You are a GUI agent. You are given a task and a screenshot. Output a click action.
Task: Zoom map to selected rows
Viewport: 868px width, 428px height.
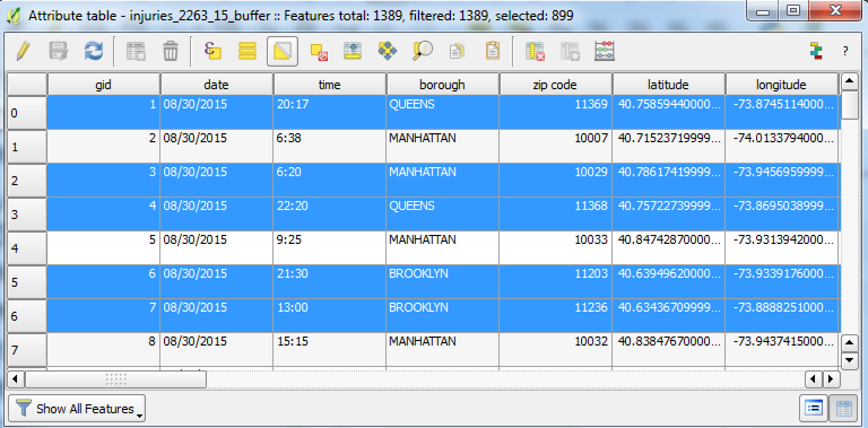422,51
